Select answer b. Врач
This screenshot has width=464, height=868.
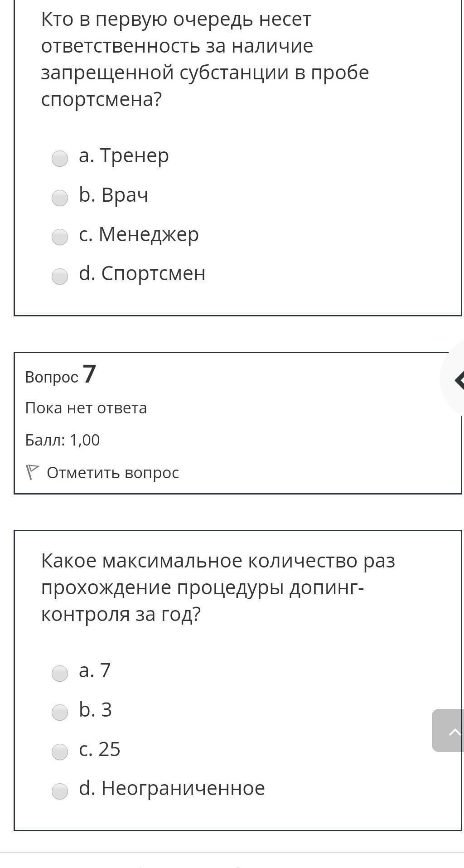(x=60, y=198)
